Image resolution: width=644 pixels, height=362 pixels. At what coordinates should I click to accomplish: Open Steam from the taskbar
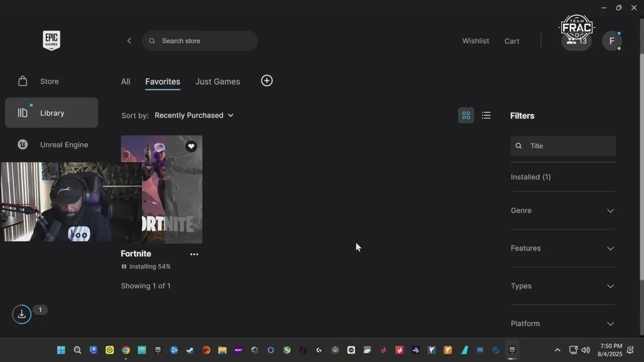click(x=190, y=350)
